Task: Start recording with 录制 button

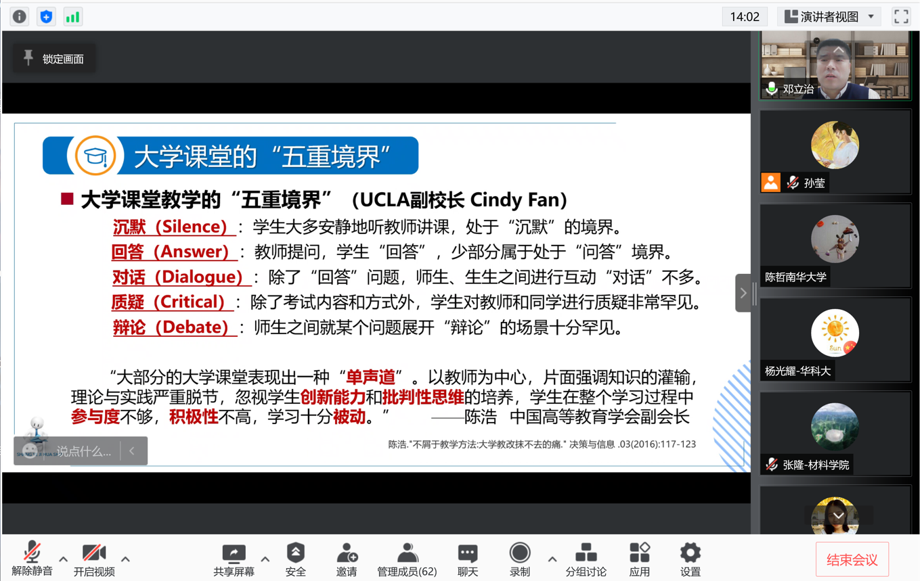Action: coord(519,559)
